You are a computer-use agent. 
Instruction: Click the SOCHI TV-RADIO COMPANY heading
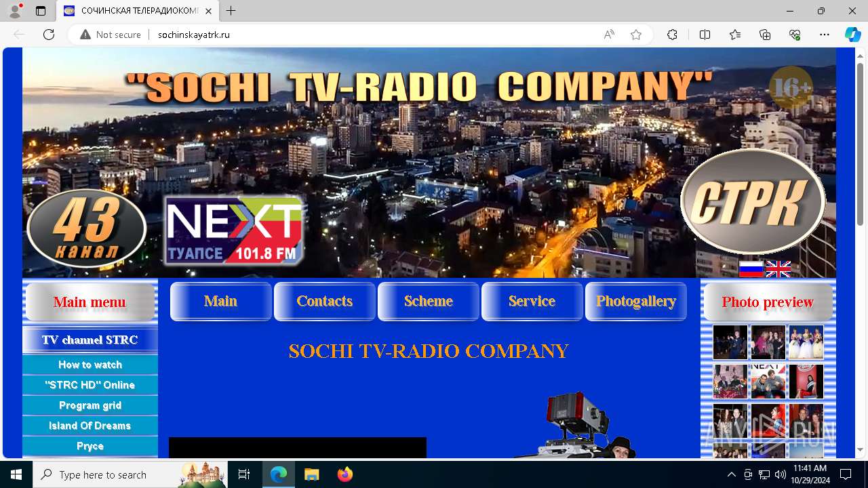tap(429, 351)
